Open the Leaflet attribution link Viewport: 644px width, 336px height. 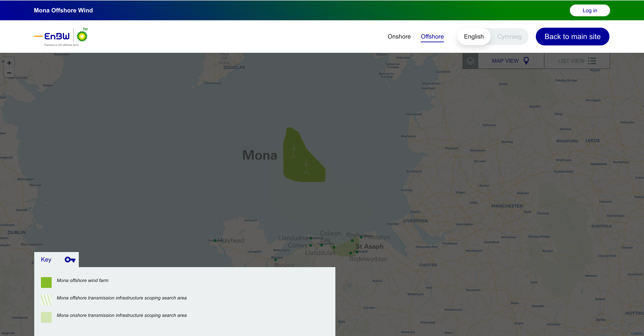coord(636,333)
